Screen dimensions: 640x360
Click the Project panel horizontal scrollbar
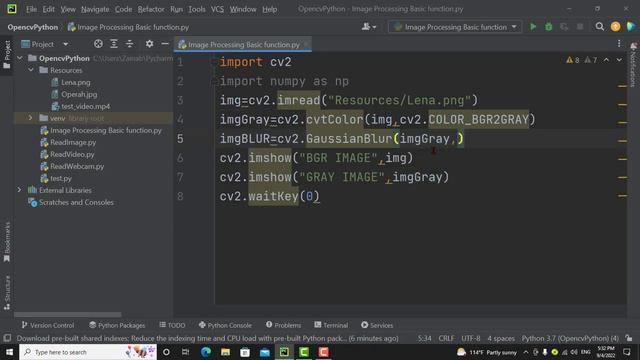tap(68, 315)
